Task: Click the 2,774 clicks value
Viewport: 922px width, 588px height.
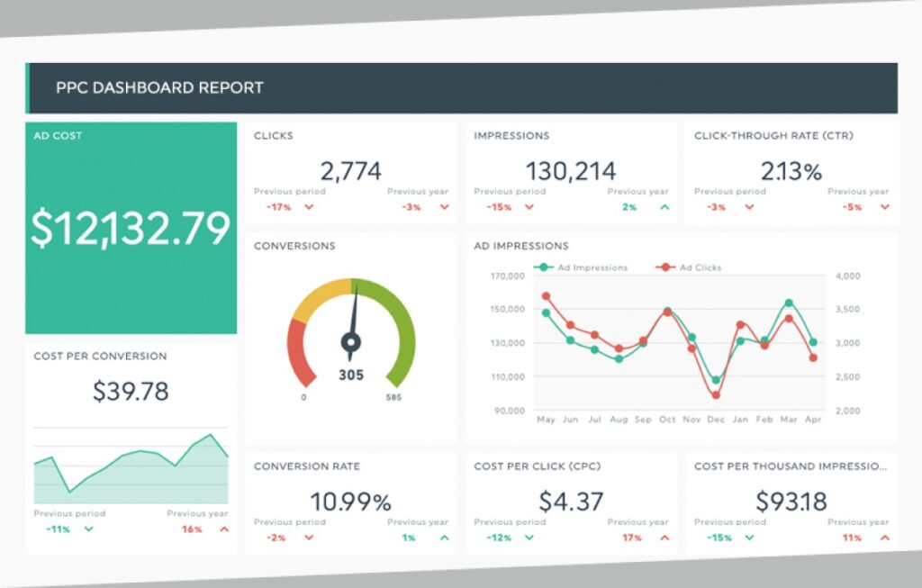Action: click(x=351, y=170)
